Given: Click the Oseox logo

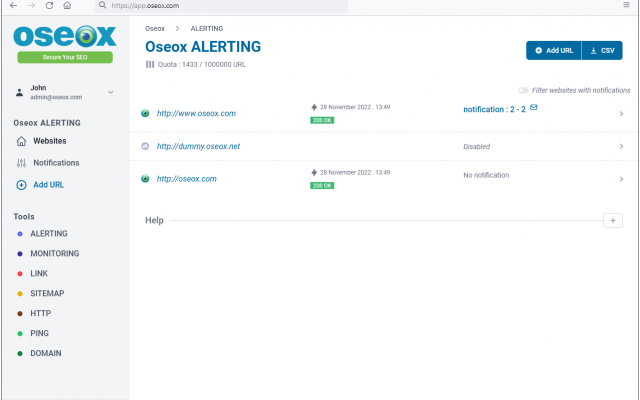Looking at the screenshot, I should pos(65,36).
